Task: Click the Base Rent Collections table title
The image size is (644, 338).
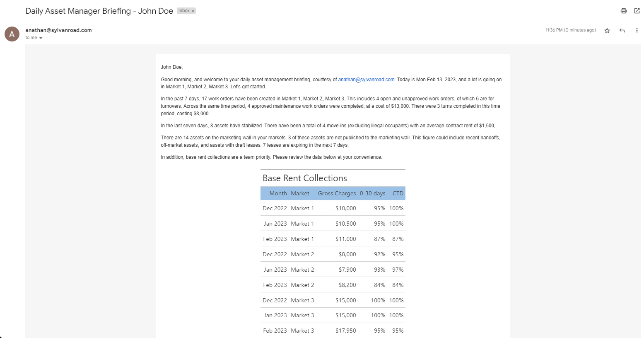Action: [x=305, y=178]
